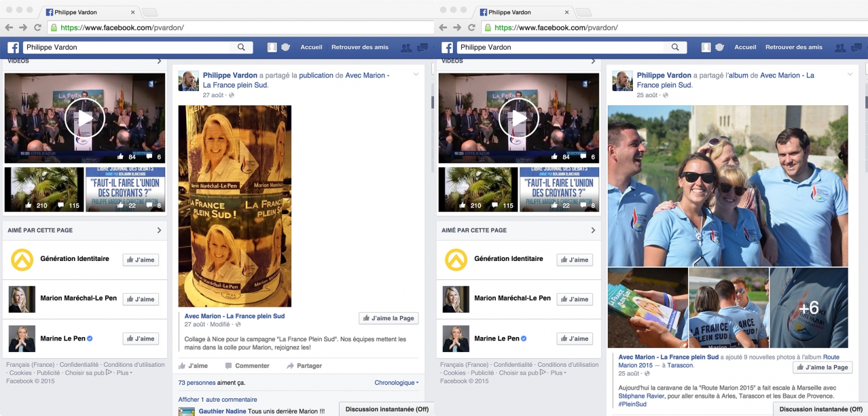Image resolution: width=868 pixels, height=416 pixels.
Task: Click the search magnifier icon in left window
Action: 241,48
